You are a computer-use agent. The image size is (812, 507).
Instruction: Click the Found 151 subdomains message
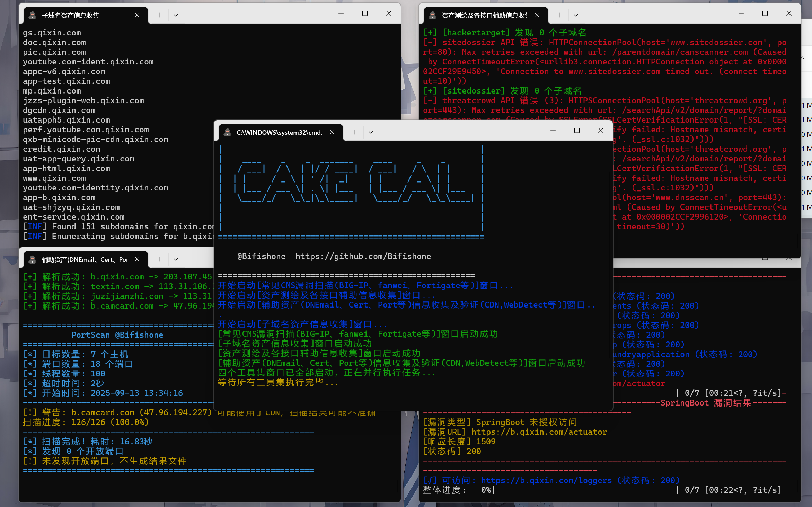tap(118, 226)
